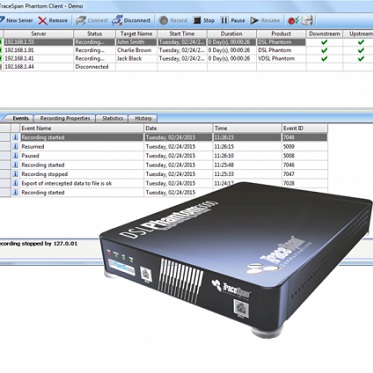This screenshot has height=373, width=373.
Task: Click the Disconnect toolbar icon
Action: click(117, 21)
